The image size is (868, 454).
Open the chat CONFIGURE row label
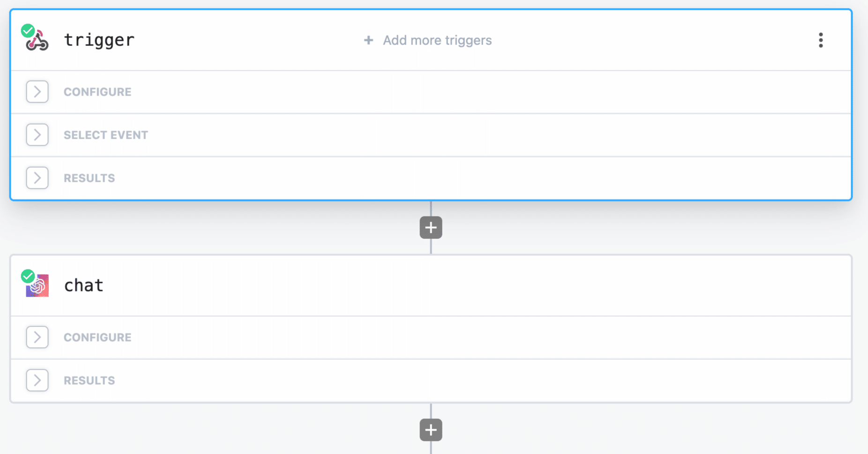(97, 337)
